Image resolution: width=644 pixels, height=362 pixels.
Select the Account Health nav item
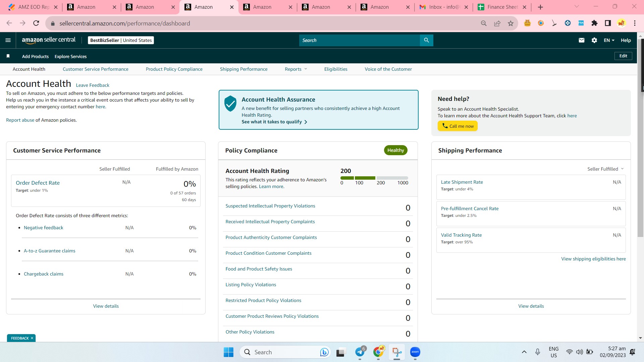click(29, 69)
